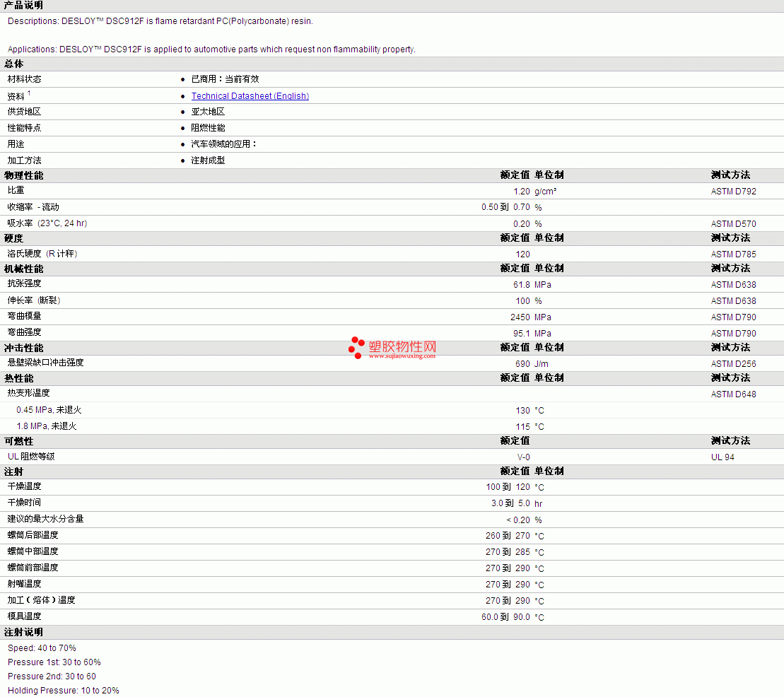Viewport: 784px width, 697px height.
Task: Select the 干燥时间 row label
Action: (25, 503)
